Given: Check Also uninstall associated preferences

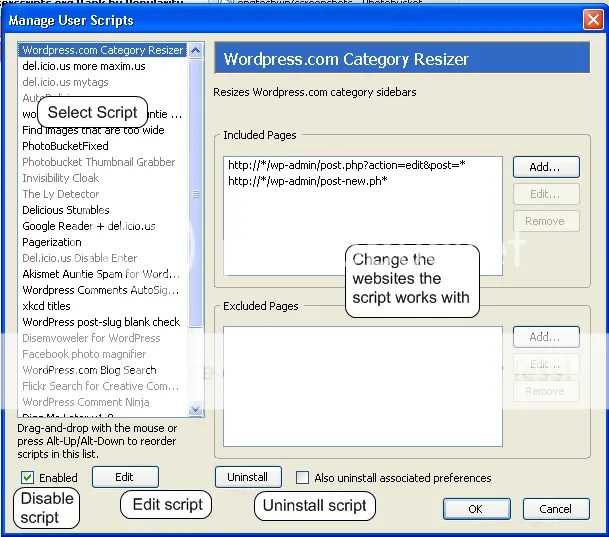Looking at the screenshot, I should click(303, 478).
